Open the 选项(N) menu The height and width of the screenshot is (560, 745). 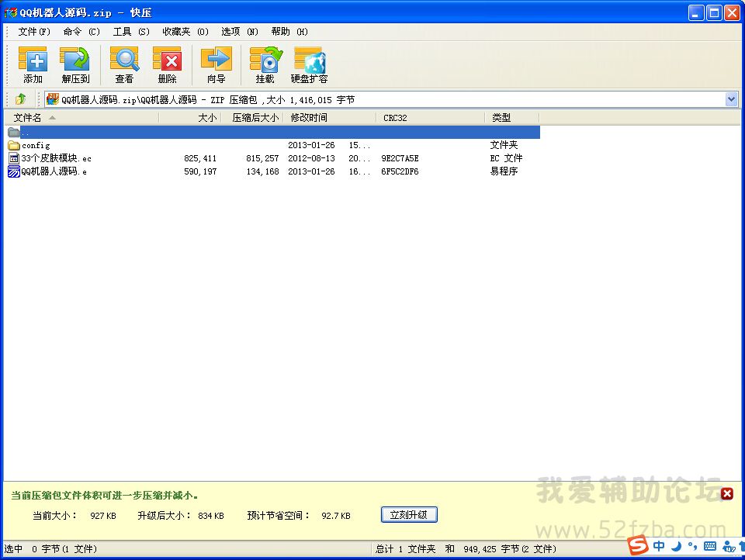point(240,32)
